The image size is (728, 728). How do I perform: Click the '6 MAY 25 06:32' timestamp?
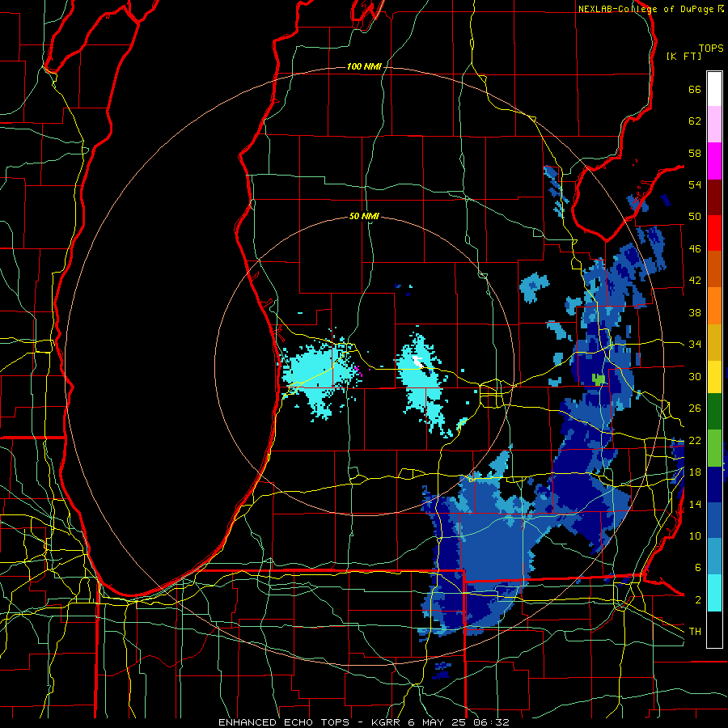coord(459,722)
